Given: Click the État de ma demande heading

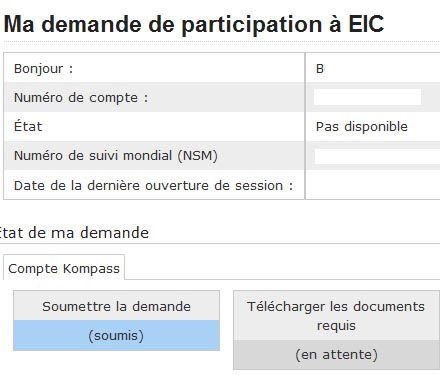Looking at the screenshot, I should 74,233.
